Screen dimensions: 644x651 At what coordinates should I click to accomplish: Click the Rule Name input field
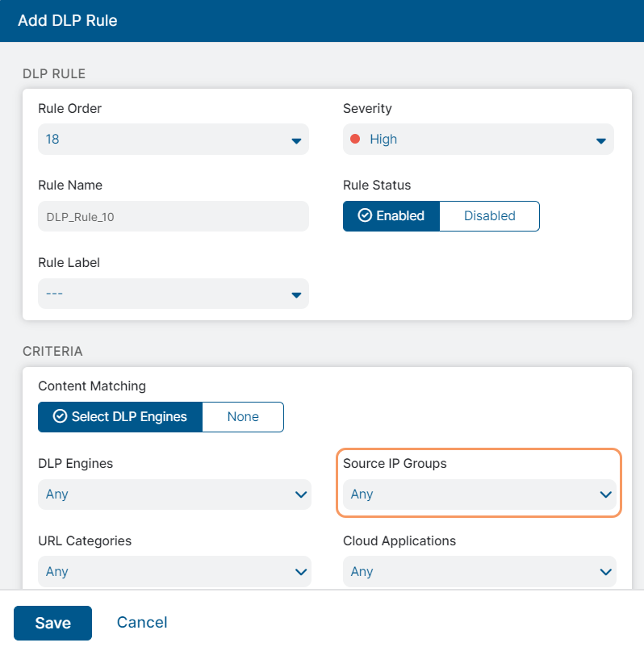[173, 216]
